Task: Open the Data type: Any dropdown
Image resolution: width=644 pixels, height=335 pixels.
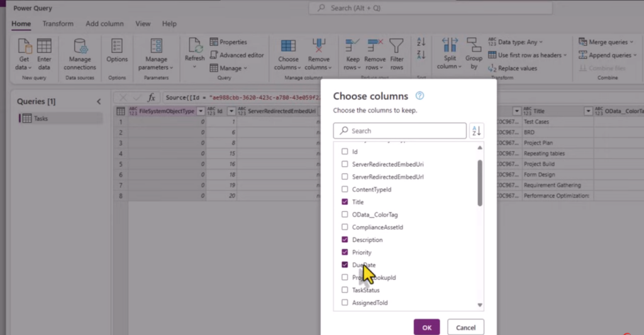Action: 516,42
